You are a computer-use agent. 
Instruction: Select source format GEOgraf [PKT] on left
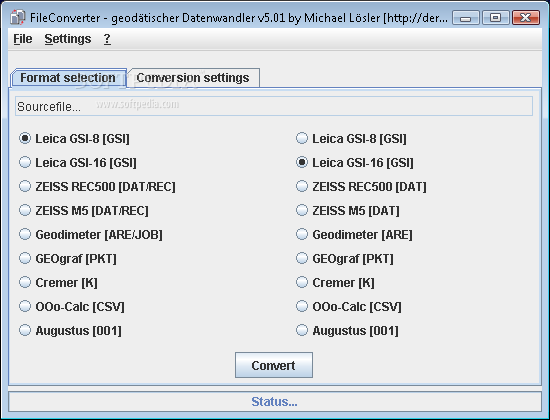tap(68, 259)
